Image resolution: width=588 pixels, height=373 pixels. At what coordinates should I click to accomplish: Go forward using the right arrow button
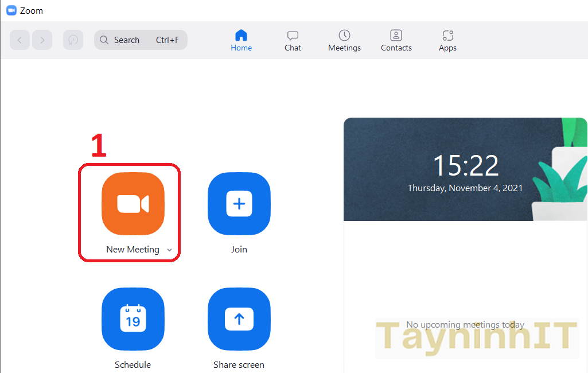42,40
